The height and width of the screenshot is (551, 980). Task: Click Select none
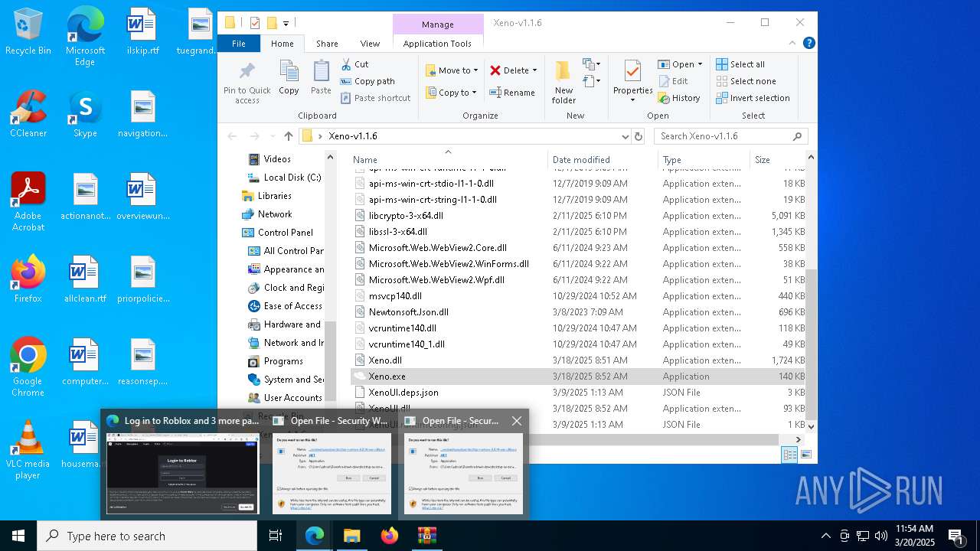(746, 81)
